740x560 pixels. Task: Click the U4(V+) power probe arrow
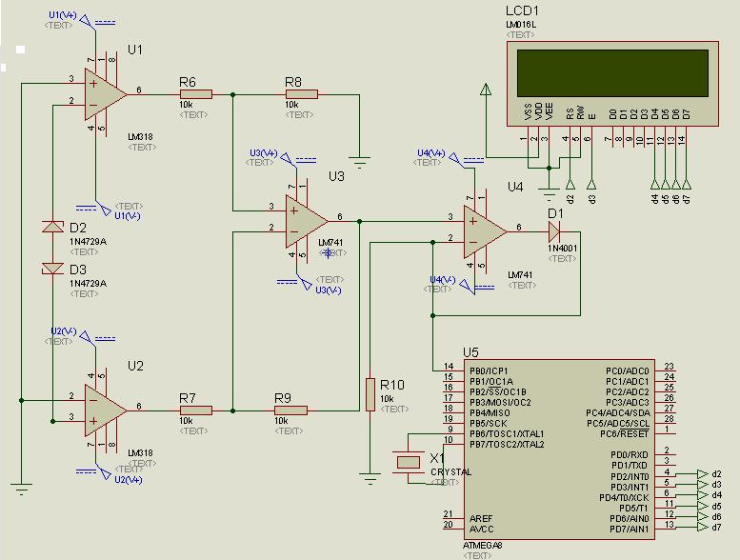click(x=454, y=158)
